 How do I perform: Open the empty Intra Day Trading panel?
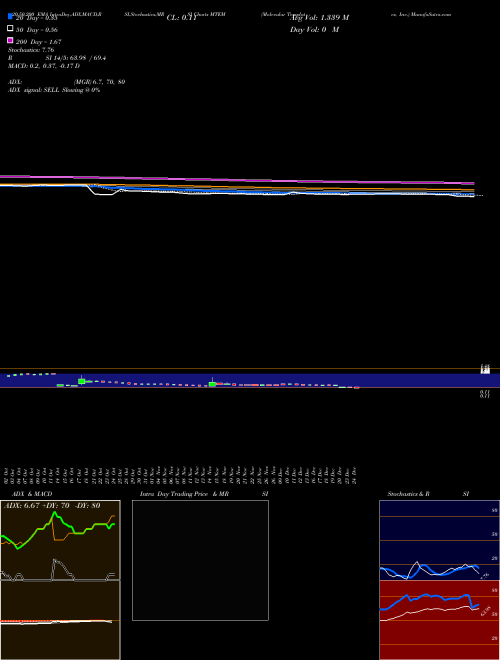point(200,560)
